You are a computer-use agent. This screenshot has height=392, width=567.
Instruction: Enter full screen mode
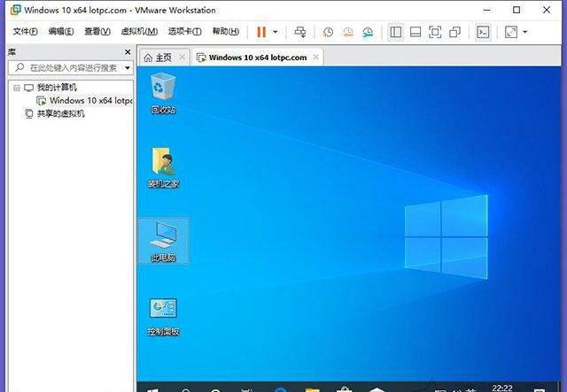pyautogui.click(x=435, y=32)
